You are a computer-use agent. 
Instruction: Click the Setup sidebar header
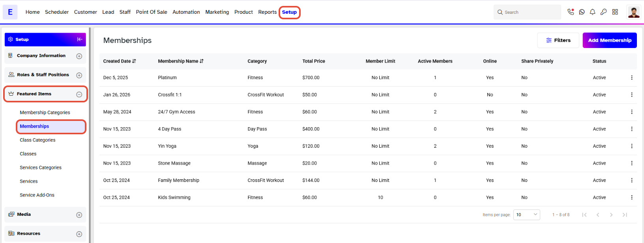(45, 39)
